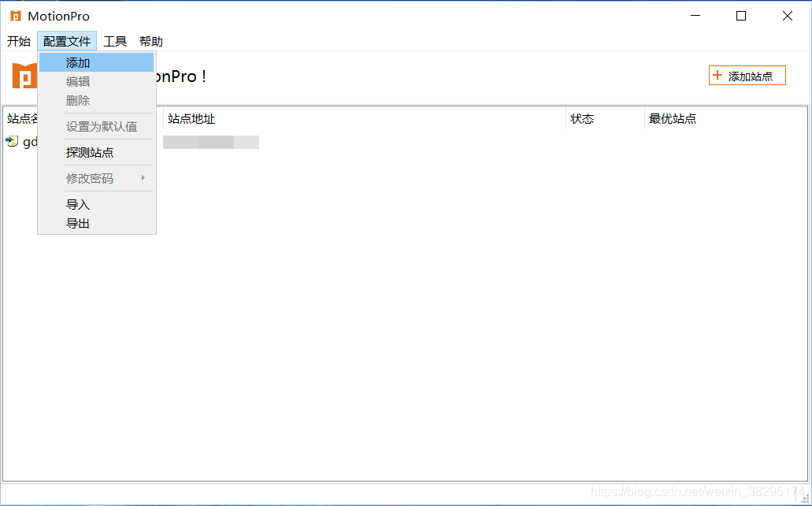
Task: Select 探测站点 menu entry
Action: pos(96,152)
